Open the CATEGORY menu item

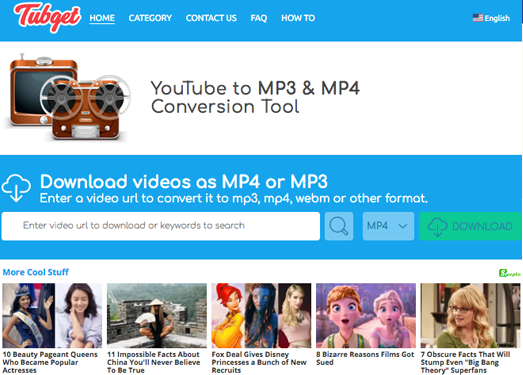150,18
